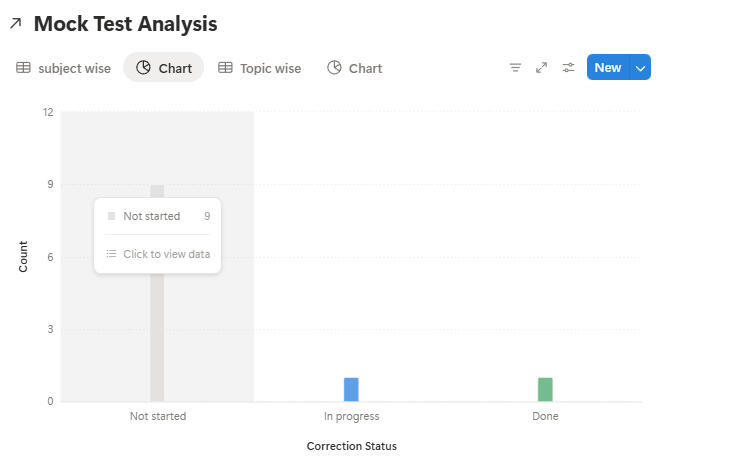Click the expand to full screen icon
731x468 pixels.
541,68
